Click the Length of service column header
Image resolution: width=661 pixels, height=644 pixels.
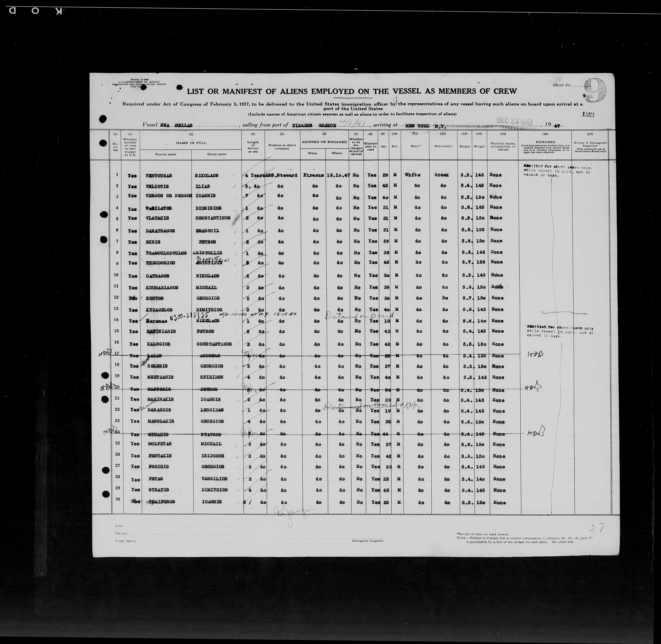[x=253, y=147]
